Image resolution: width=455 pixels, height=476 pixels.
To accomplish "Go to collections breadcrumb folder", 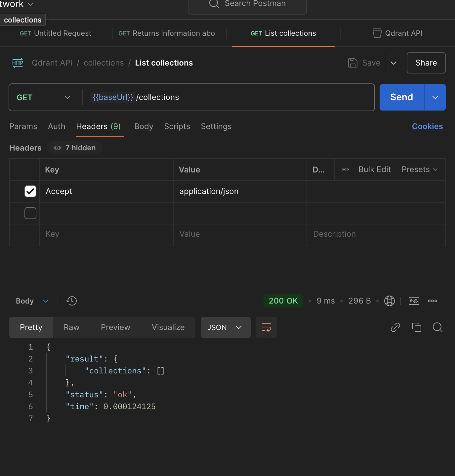I will 104,63.
